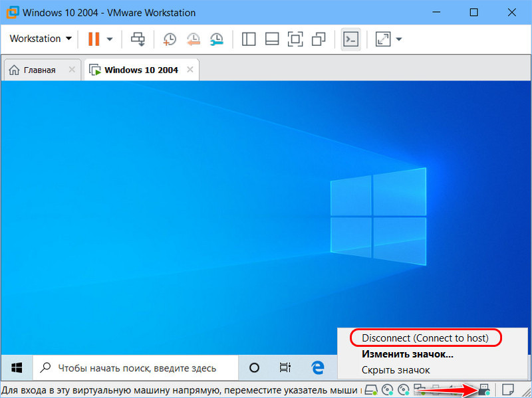Image resolution: width=532 pixels, height=398 pixels.
Task: Close the Главная tab
Action: click(72, 70)
